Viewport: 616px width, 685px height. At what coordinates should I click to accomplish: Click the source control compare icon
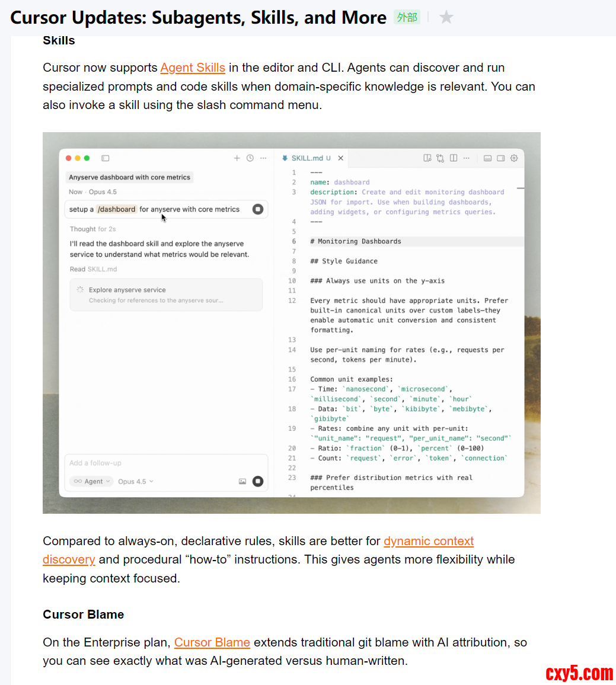coord(441,158)
